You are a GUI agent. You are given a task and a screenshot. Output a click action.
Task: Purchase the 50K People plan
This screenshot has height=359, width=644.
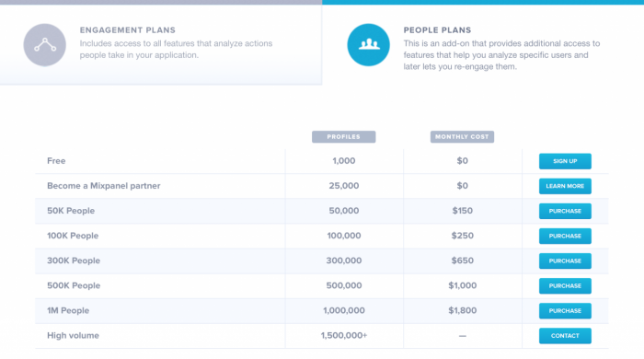tap(565, 211)
